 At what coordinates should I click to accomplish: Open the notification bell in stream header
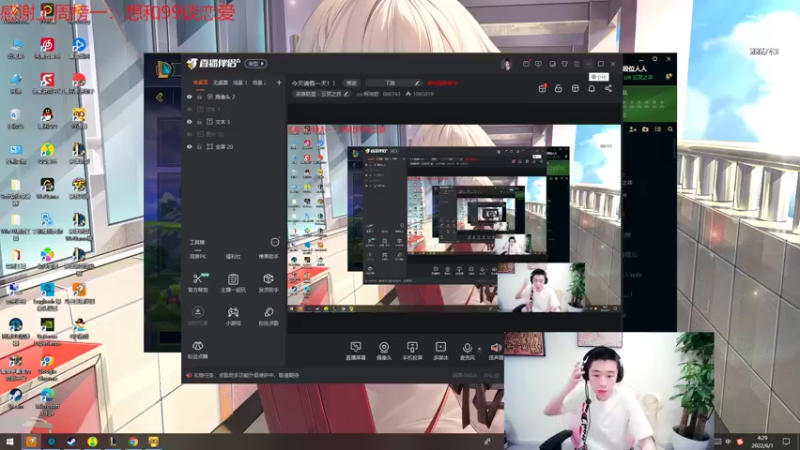pyautogui.click(x=592, y=88)
